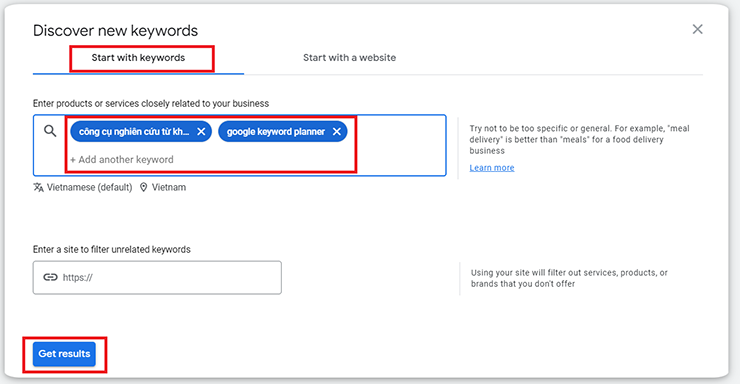Close the Discover new keywords dialog
The width and height of the screenshot is (740, 384).
pos(697,29)
